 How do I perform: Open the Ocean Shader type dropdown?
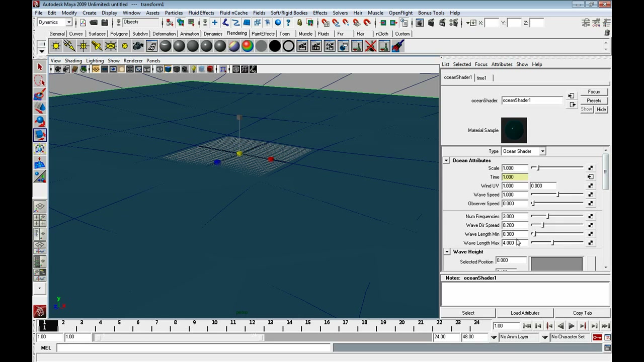[x=542, y=151]
